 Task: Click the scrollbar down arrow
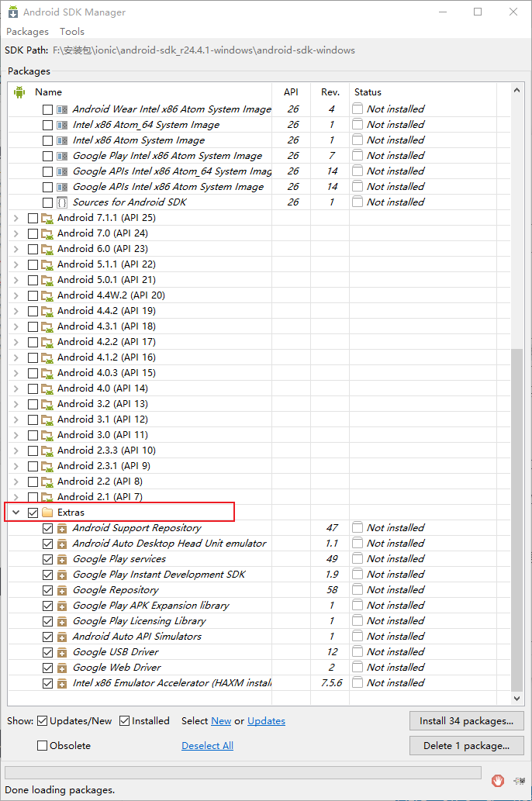click(x=516, y=699)
